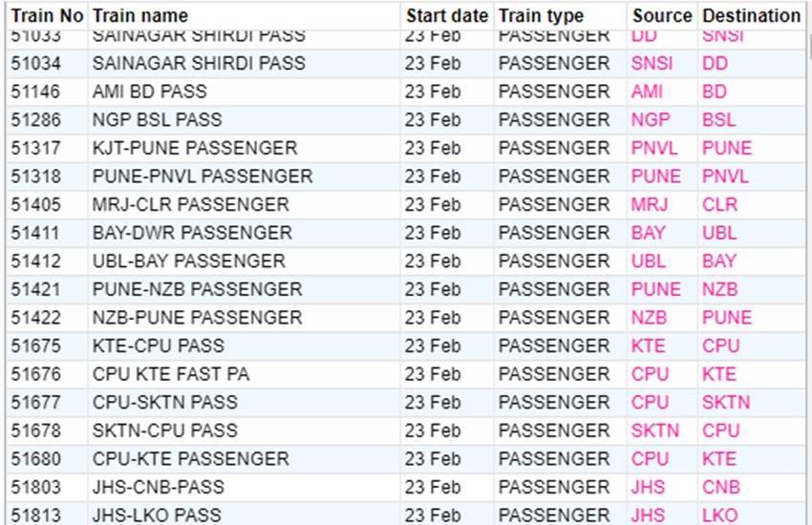Click AMI source station link
This screenshot has width=812, height=525.
[647, 92]
